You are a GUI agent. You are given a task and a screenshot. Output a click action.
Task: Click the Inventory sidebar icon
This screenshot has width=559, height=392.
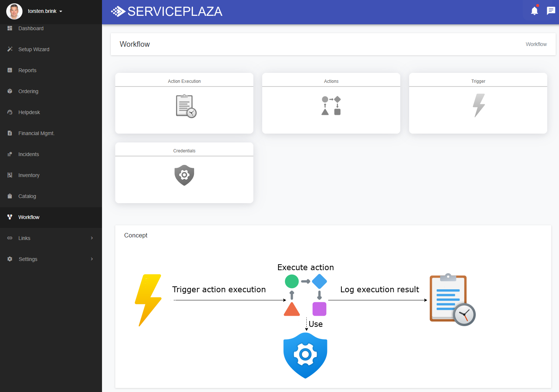(x=10, y=175)
